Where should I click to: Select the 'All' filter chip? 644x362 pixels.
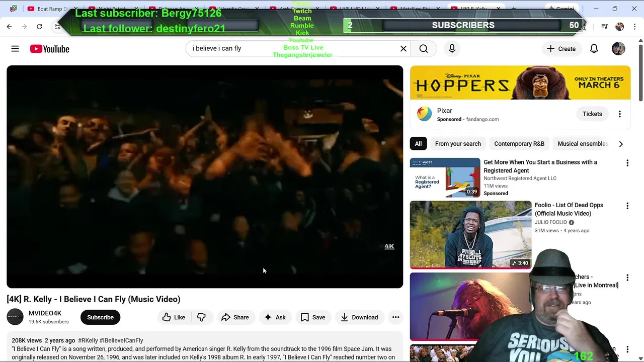coord(418,144)
